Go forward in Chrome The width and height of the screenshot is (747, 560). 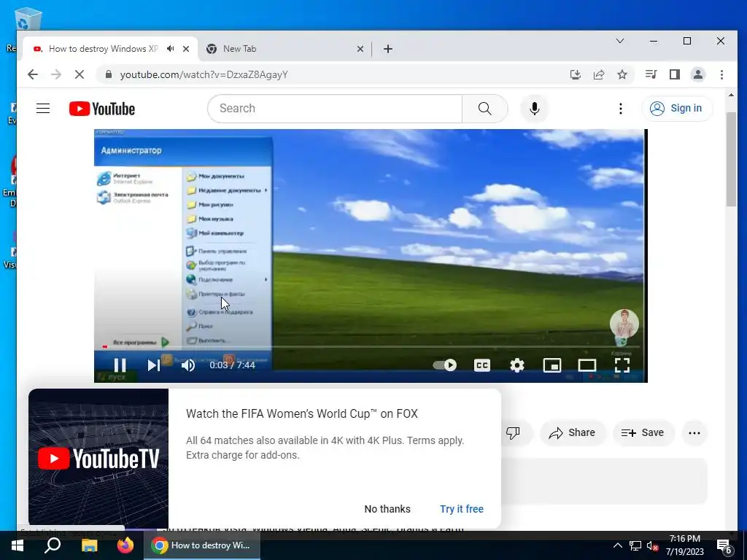tap(56, 74)
